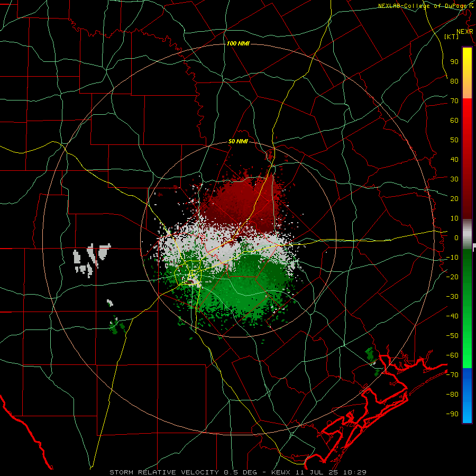Click the 80 value on velocity scale
476x476 pixels.
[454, 81]
